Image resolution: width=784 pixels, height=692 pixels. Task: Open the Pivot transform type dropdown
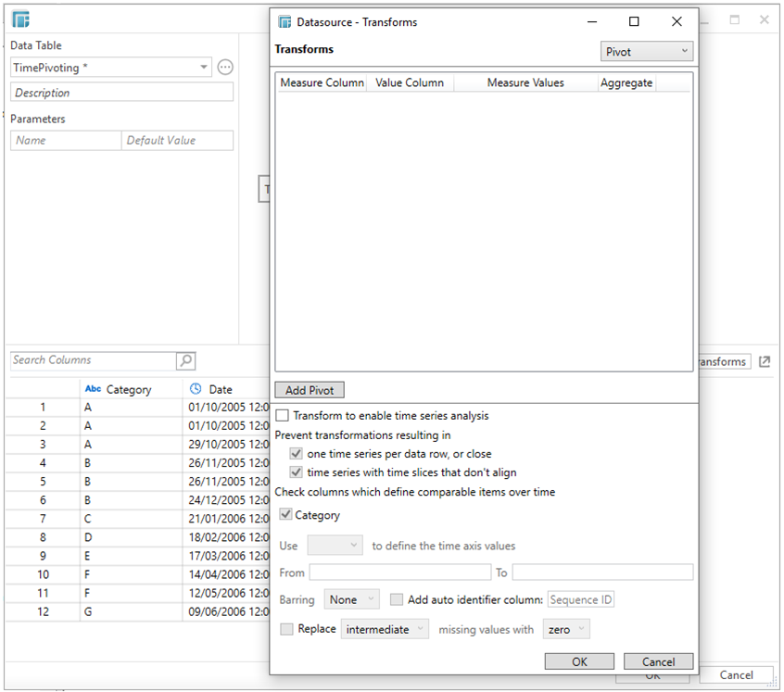[x=647, y=52]
